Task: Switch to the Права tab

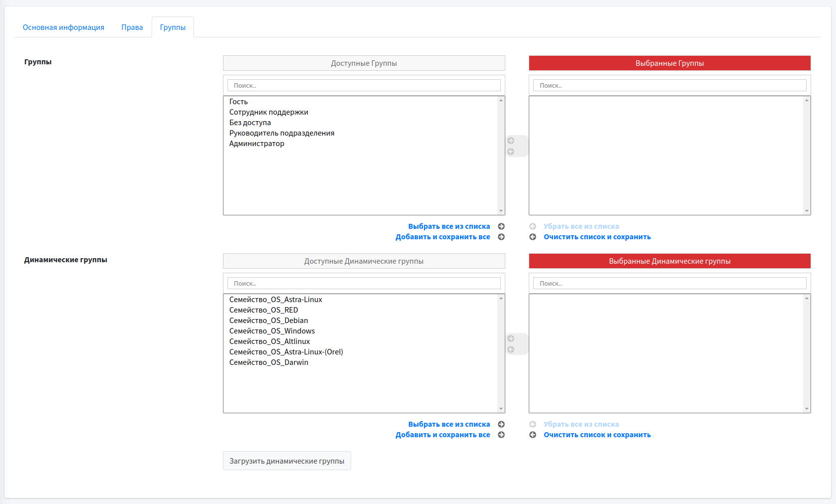Action: point(132,27)
